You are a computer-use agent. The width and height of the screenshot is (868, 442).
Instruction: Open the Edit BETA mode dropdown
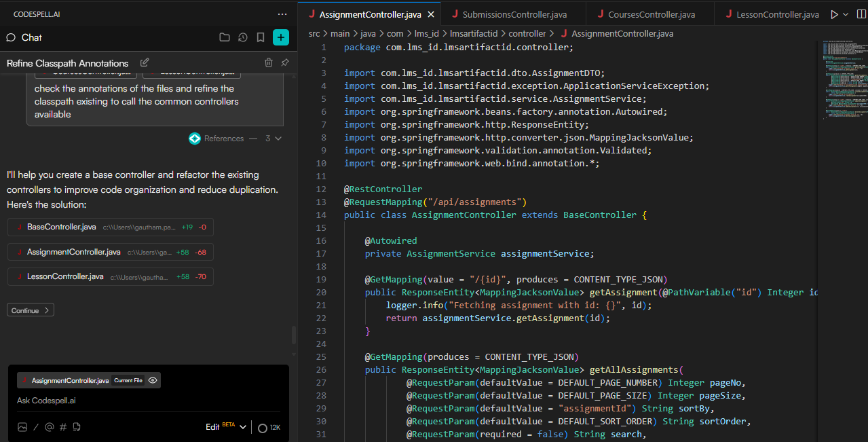(x=226, y=427)
